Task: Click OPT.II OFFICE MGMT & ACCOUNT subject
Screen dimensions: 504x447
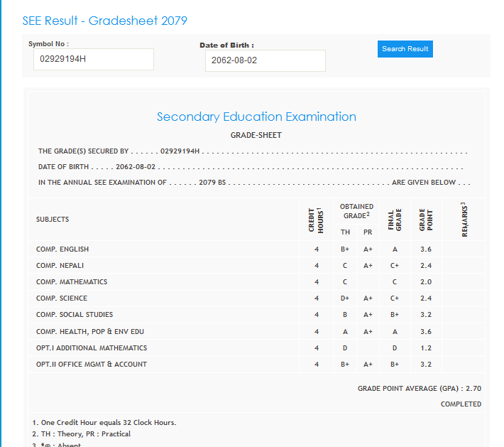Action: point(92,365)
